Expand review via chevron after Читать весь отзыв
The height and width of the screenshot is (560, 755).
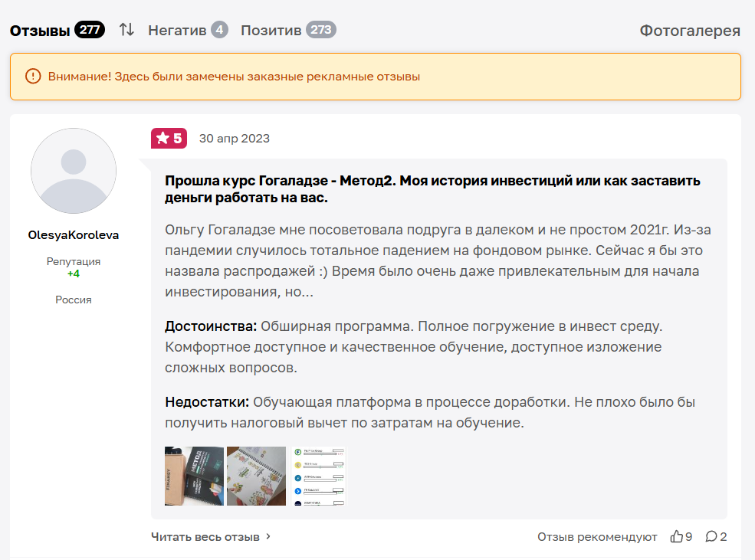click(268, 536)
